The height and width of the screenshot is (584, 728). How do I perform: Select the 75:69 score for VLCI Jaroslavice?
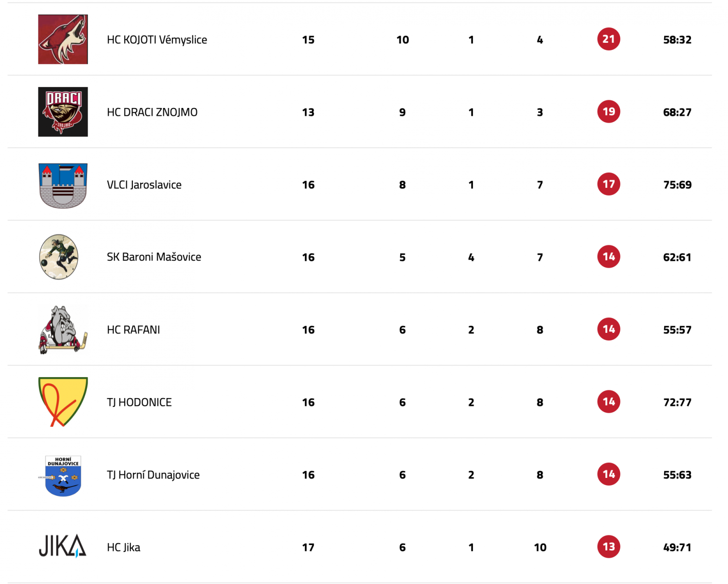click(677, 185)
